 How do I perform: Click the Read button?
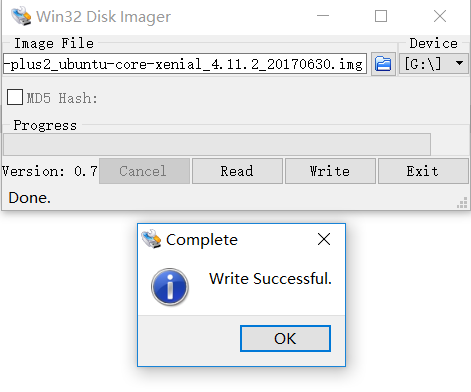(237, 171)
